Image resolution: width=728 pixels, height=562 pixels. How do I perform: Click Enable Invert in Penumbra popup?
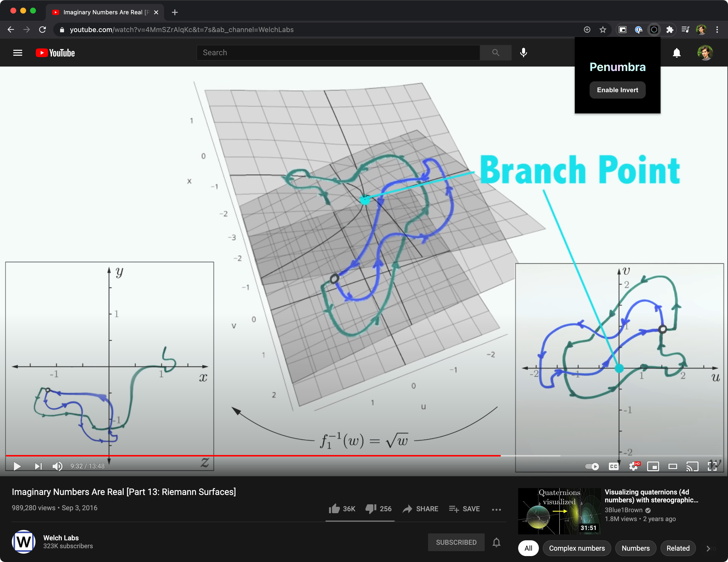(x=617, y=90)
